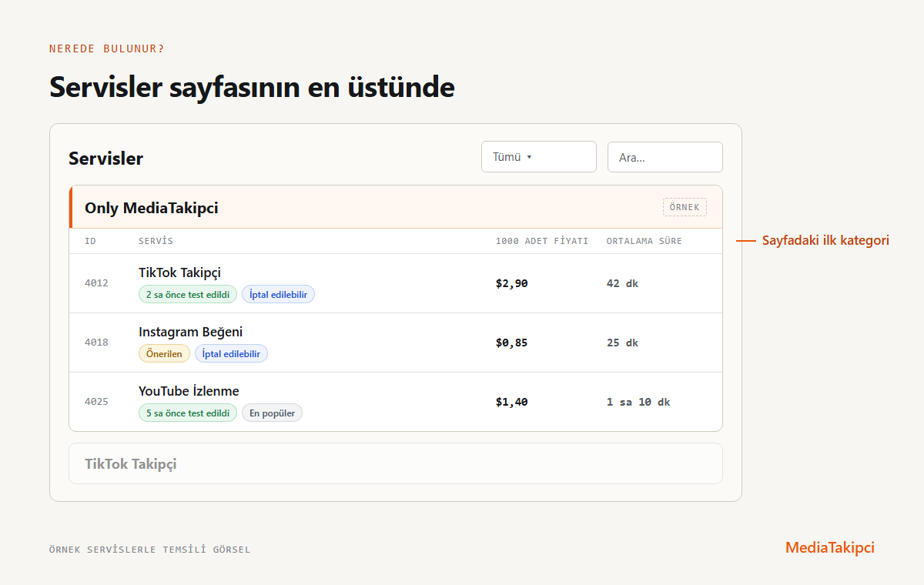Click the SERVİS column header
Screen dimensions: 924x585
[x=156, y=241]
